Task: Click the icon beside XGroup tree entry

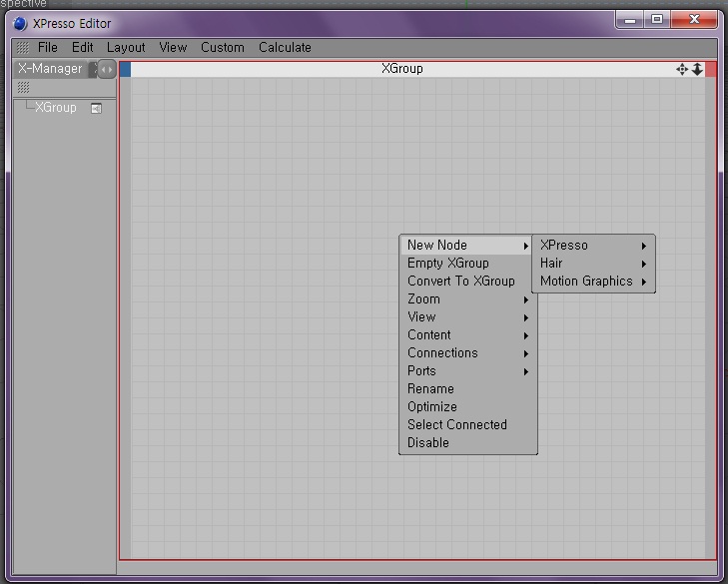Action: click(96, 108)
